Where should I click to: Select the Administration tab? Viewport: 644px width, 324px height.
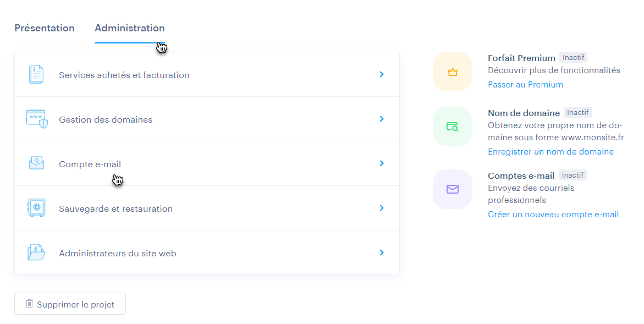(x=129, y=28)
